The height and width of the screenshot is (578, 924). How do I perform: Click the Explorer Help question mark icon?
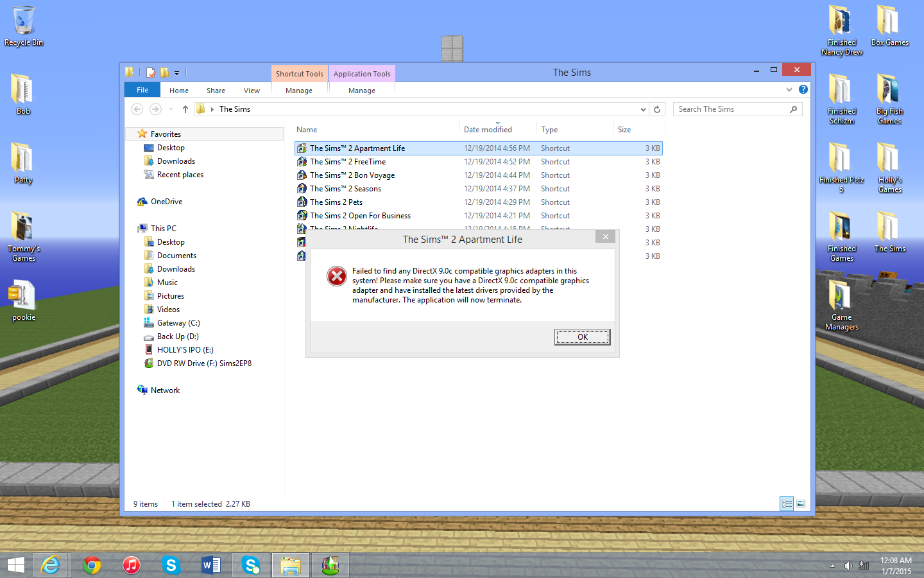(x=803, y=90)
